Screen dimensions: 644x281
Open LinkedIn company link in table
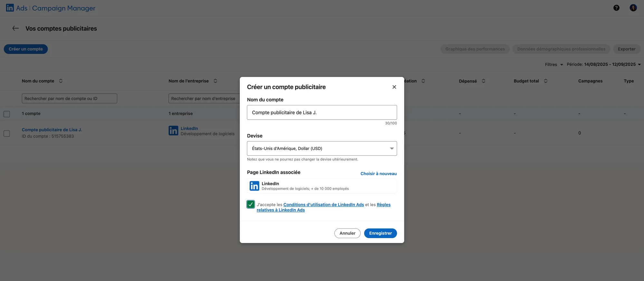pos(189,128)
